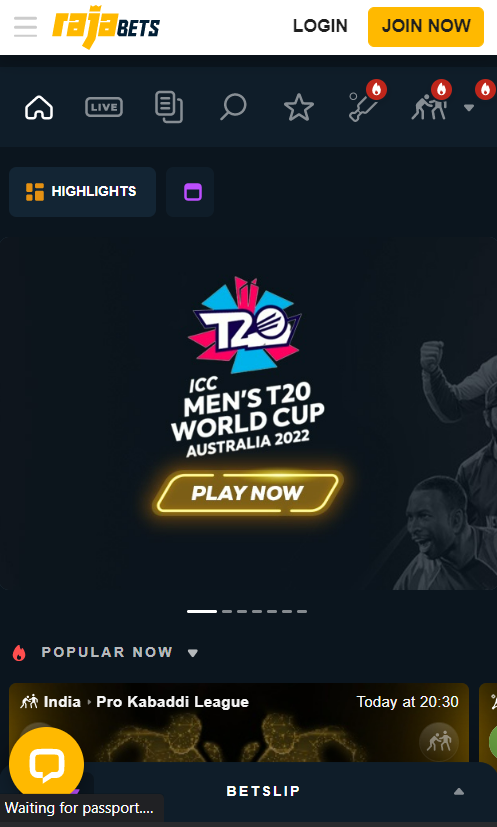Open the India Pro Kabaddi League card
Image resolution: width=497 pixels, height=827 pixels.
(x=239, y=723)
